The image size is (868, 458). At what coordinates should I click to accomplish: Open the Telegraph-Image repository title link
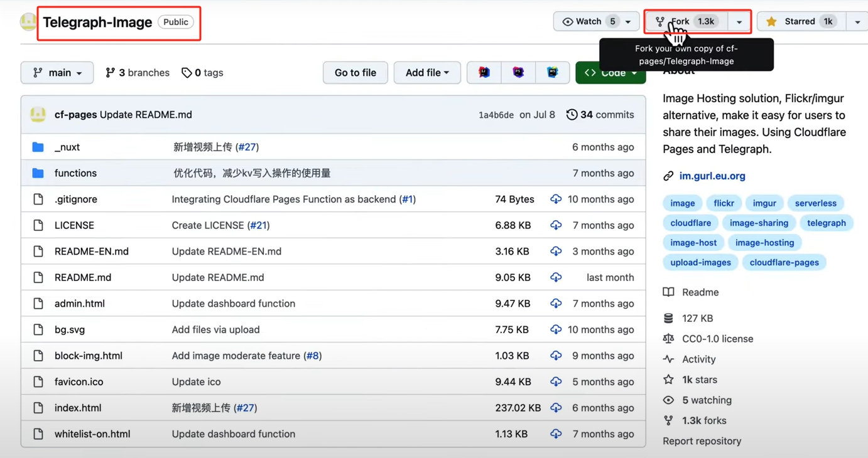click(x=97, y=22)
